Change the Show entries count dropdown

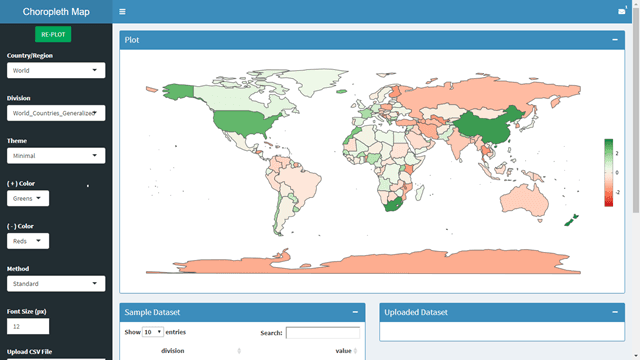coord(153,332)
